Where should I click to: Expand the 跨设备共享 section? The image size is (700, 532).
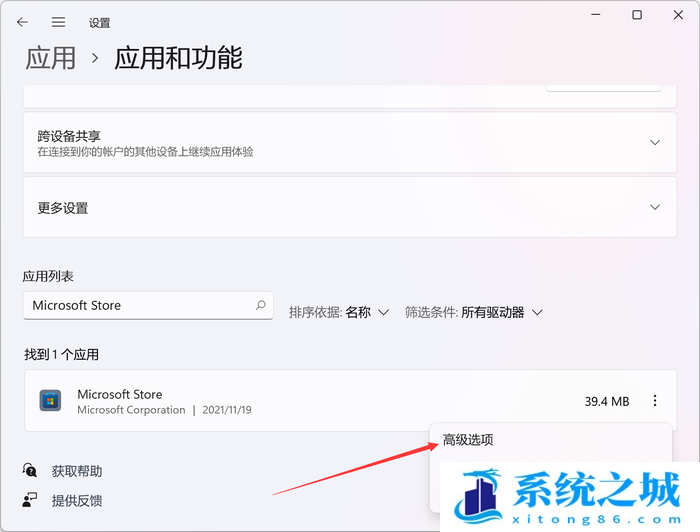click(x=655, y=142)
